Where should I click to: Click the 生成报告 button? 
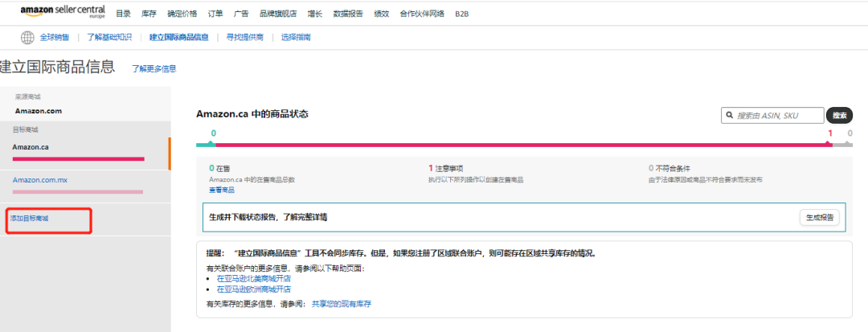(x=819, y=218)
